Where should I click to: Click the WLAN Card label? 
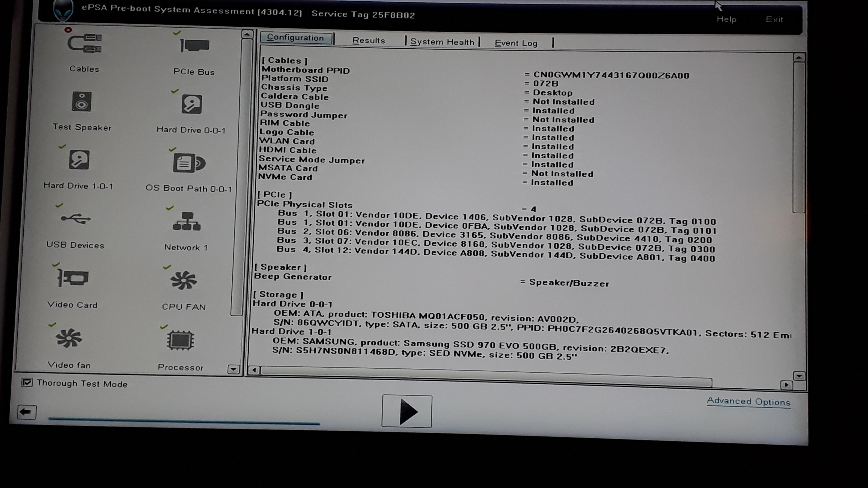[287, 141]
